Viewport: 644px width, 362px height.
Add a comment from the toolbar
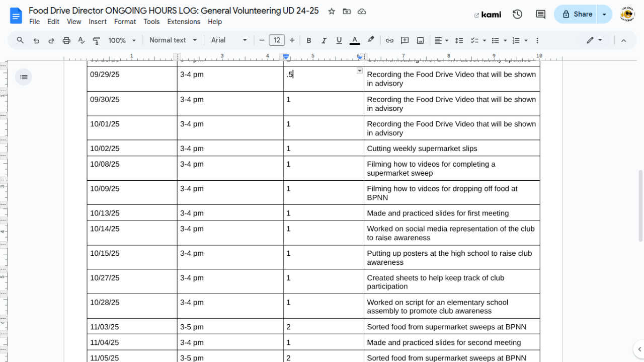405,40
